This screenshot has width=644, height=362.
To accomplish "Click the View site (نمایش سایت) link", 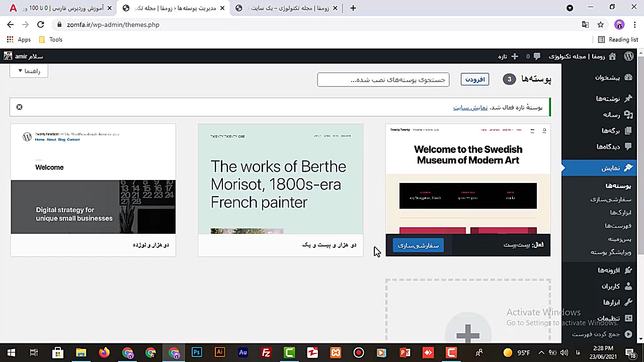I will [x=470, y=107].
